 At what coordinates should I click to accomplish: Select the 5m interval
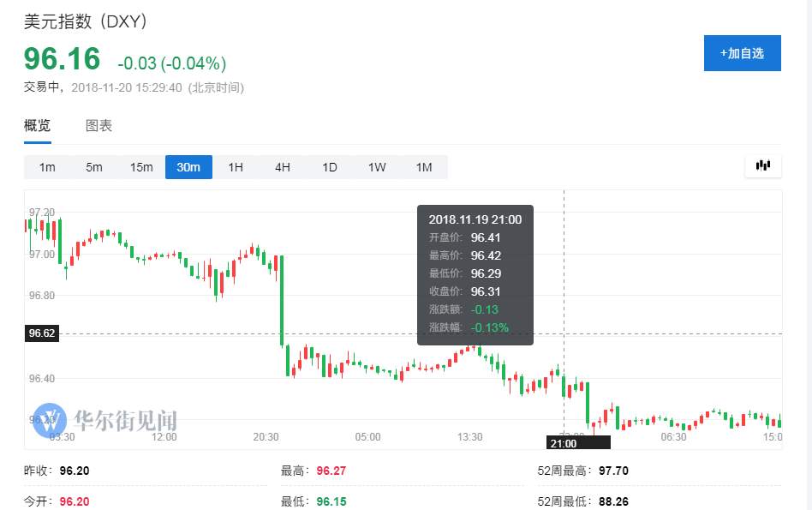[94, 167]
